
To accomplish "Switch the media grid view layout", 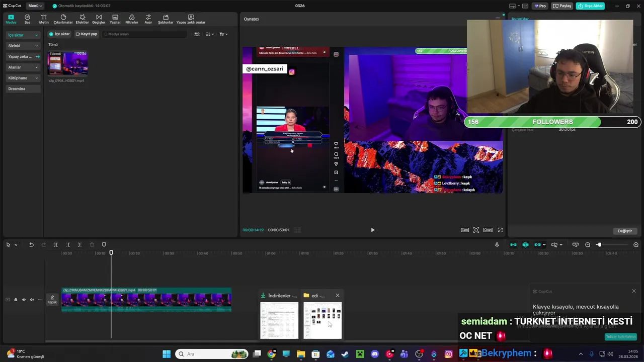I will 197,34.
